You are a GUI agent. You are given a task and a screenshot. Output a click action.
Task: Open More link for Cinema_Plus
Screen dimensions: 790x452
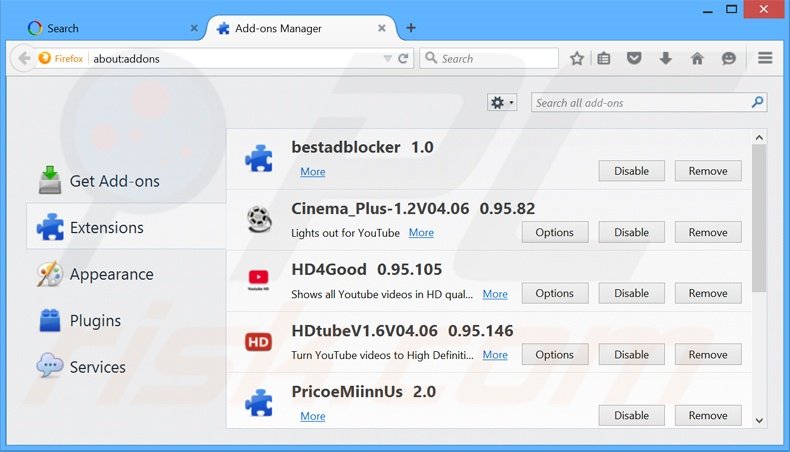click(x=421, y=233)
